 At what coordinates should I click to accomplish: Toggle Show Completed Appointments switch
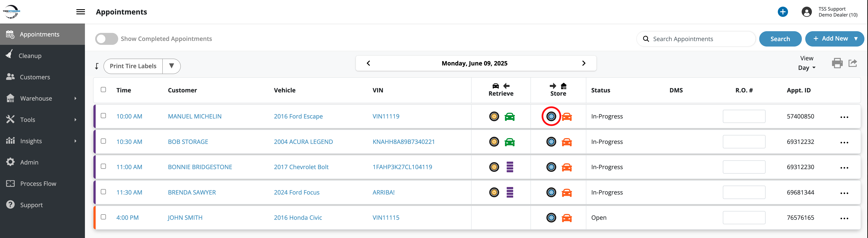(x=106, y=39)
